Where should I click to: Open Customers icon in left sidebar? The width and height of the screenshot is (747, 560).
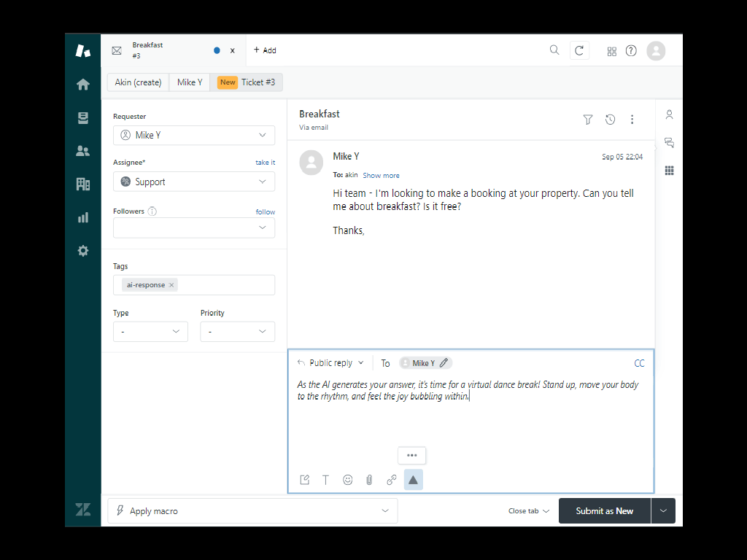tap(83, 151)
